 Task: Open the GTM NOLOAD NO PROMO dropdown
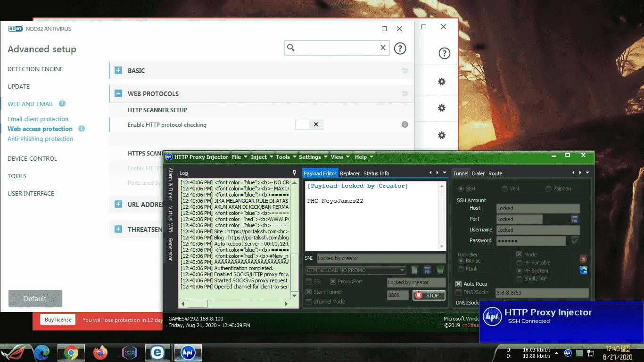pos(402,271)
